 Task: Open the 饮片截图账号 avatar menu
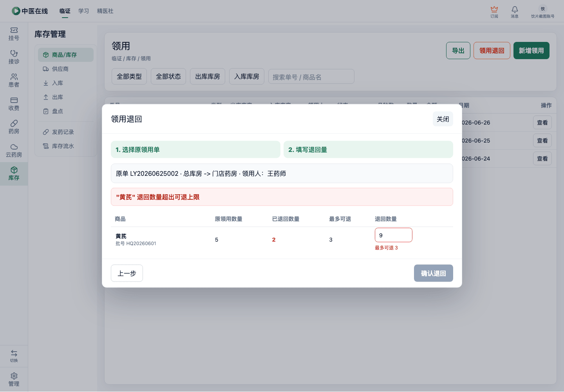click(543, 12)
